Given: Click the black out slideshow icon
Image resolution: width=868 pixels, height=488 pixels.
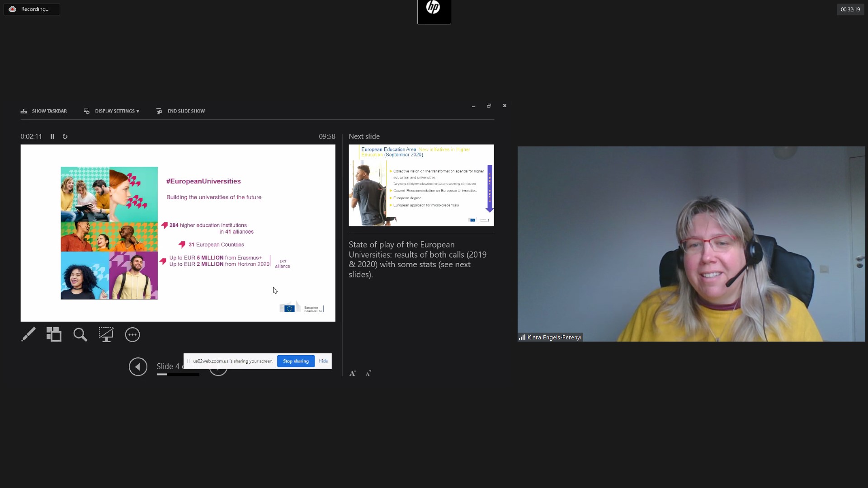Looking at the screenshot, I should coord(106,335).
